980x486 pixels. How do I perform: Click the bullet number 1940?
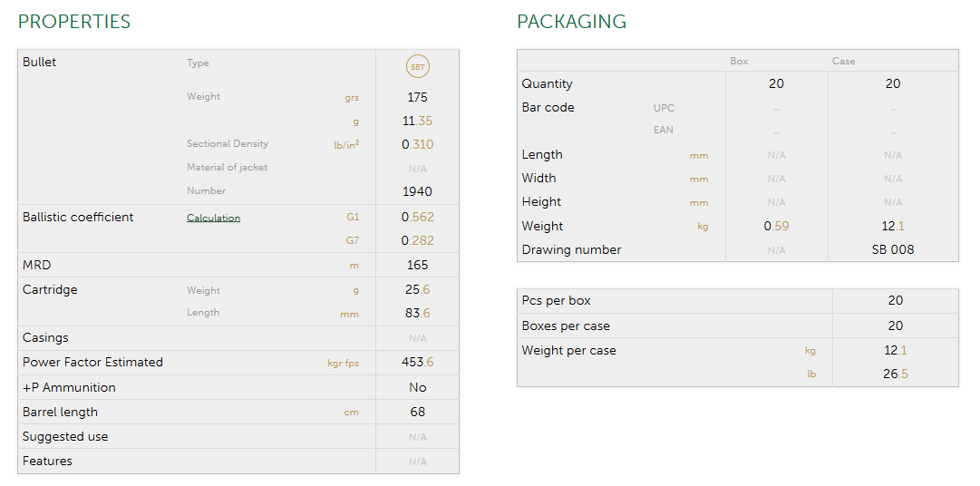(417, 191)
